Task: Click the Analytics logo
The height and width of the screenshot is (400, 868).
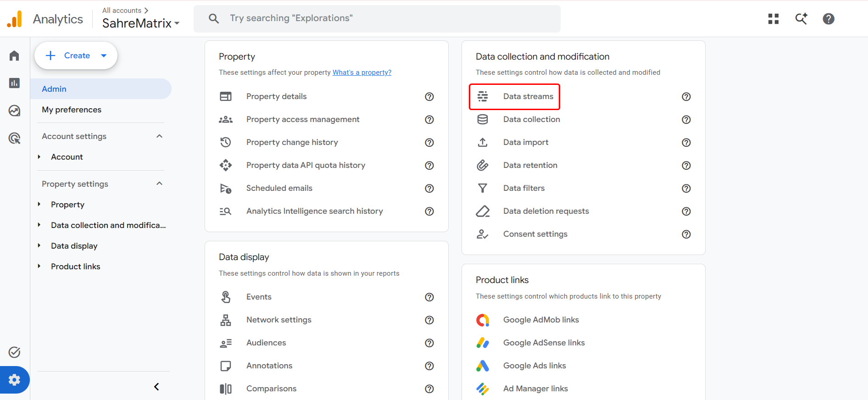Action: 15,19
